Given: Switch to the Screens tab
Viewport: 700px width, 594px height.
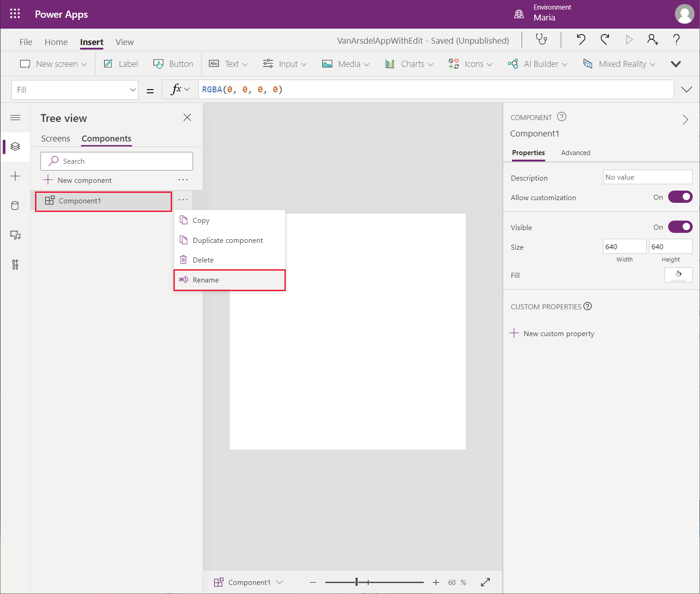Looking at the screenshot, I should click(x=56, y=138).
